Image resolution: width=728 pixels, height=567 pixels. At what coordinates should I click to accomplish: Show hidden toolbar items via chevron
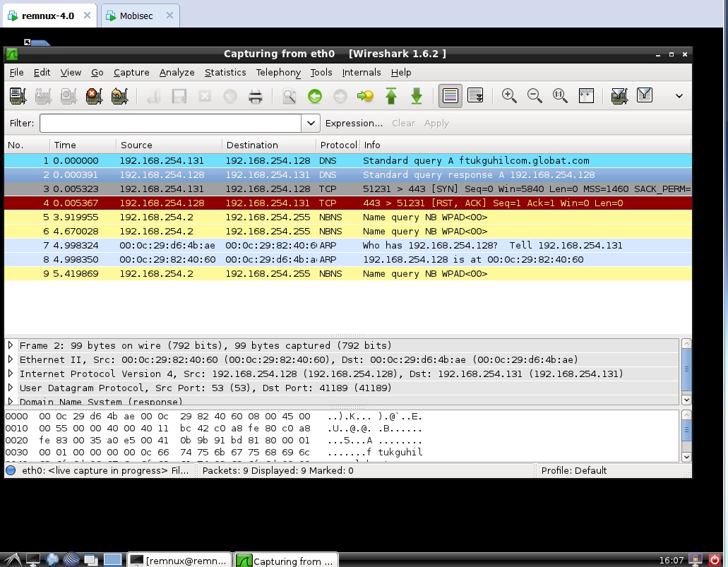point(679,96)
